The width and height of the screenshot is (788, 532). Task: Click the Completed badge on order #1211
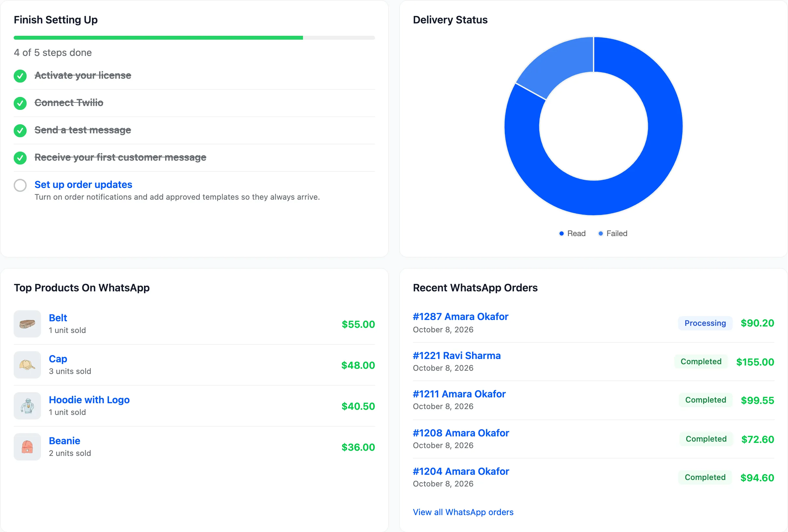pyautogui.click(x=706, y=400)
